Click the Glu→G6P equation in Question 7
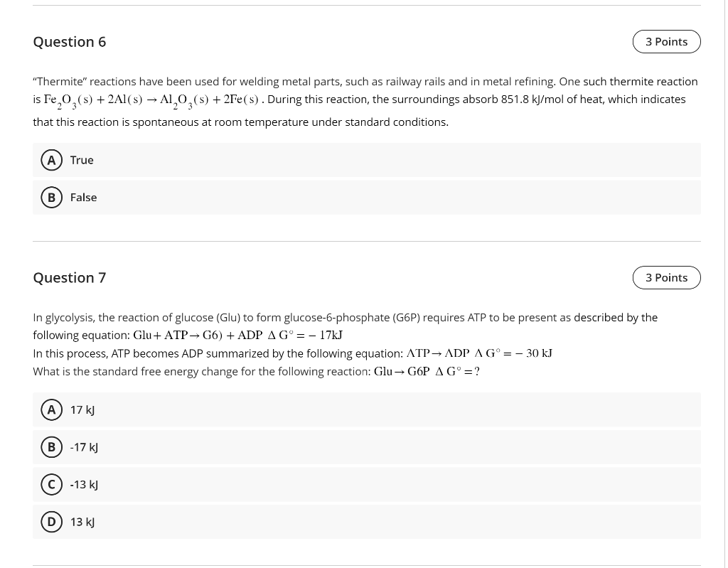This screenshot has width=728, height=568. click(x=425, y=370)
